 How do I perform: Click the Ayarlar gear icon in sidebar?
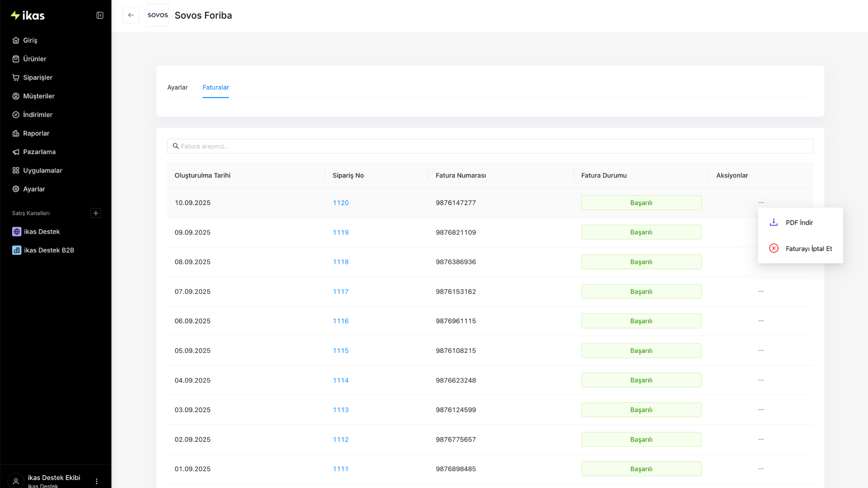(x=16, y=189)
